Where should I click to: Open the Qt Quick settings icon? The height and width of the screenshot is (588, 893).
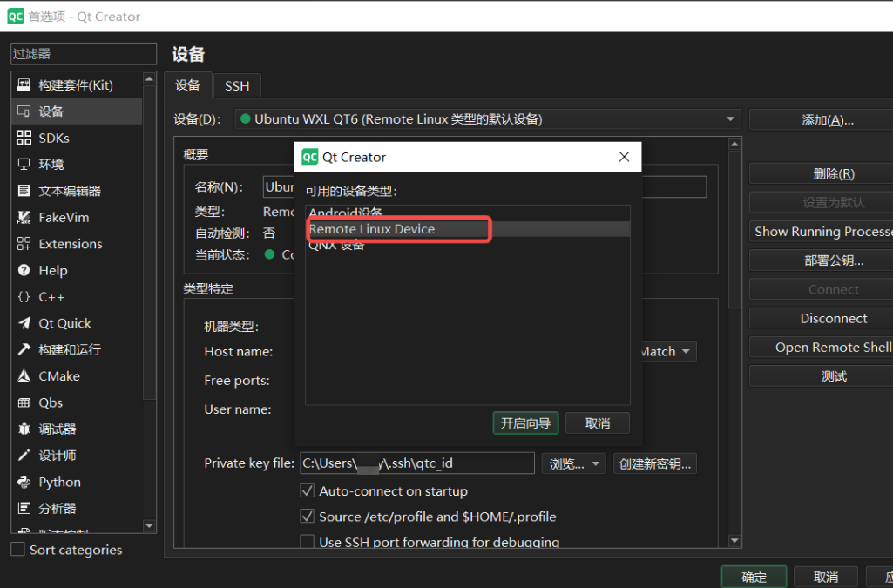[x=24, y=323]
